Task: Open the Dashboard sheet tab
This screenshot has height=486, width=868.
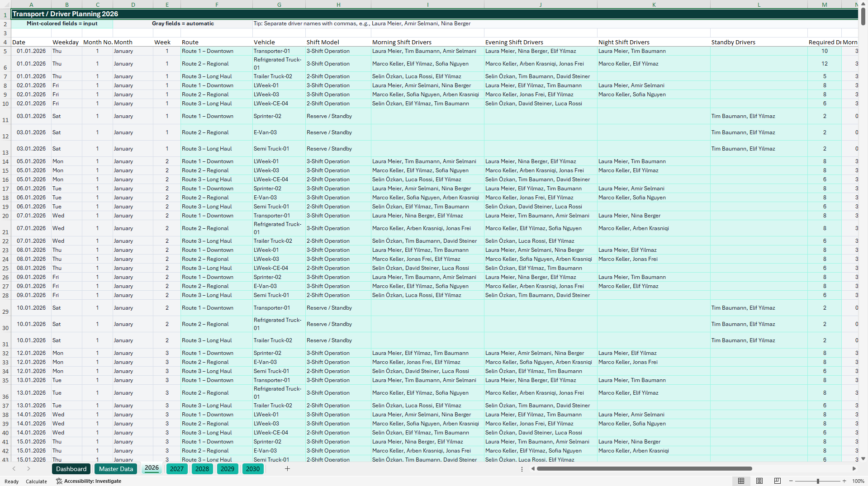Action: pos(71,469)
